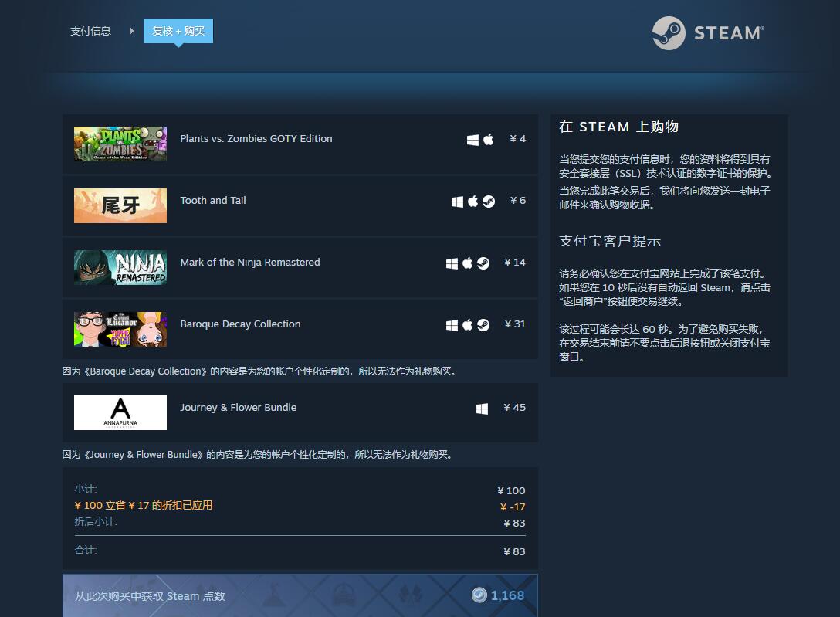The image size is (840, 617).
Task: Click Apple icon for Mark of the Ninja
Action: click(x=468, y=263)
